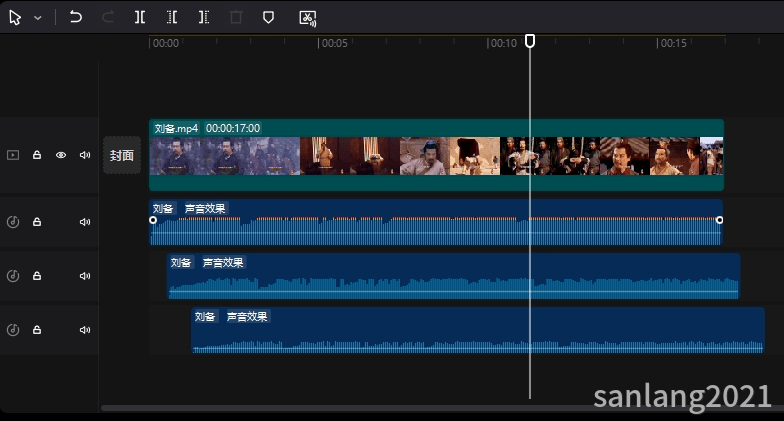
Task: Click the playhead handle on the ruler
Action: coord(530,41)
